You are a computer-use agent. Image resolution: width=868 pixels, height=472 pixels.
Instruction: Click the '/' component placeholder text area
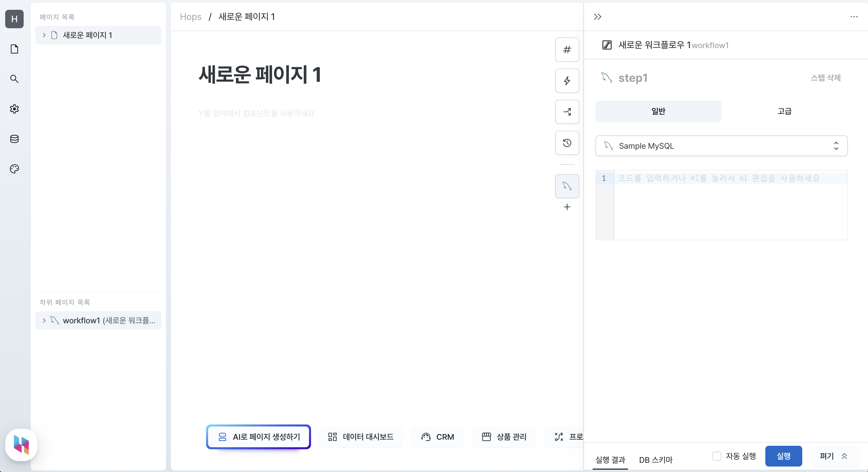point(256,113)
